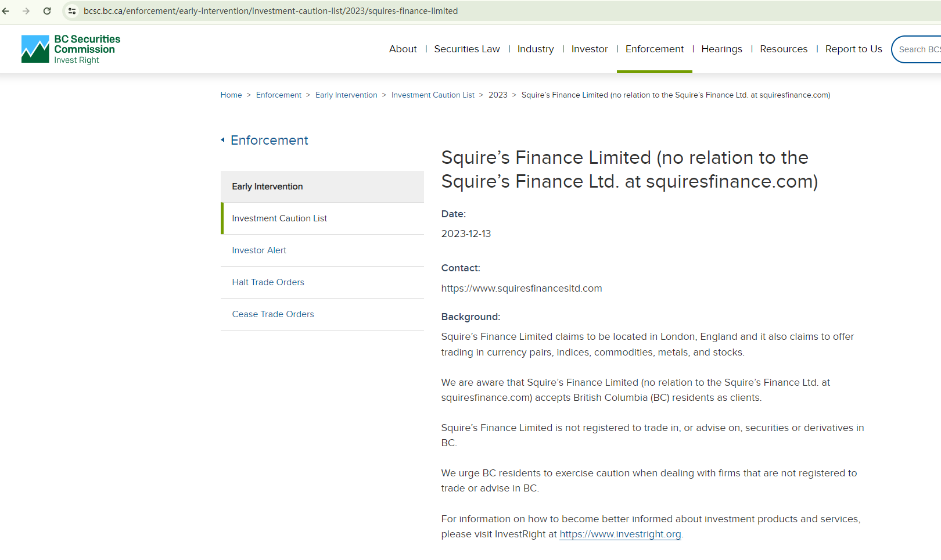
Task: Click the BC Securities Commission logo
Action: [71, 49]
